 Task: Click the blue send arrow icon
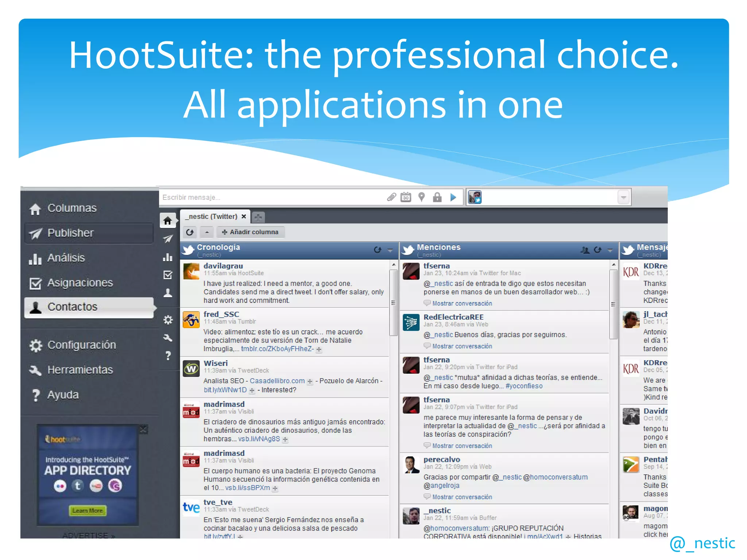click(453, 197)
